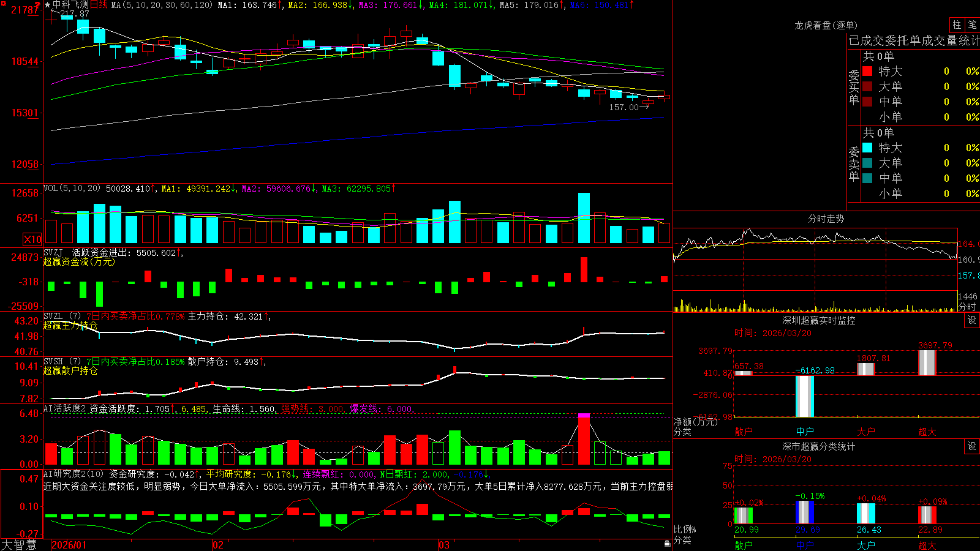
Task: Click the 平均研究度: -0.176 value
Action: [251, 474]
